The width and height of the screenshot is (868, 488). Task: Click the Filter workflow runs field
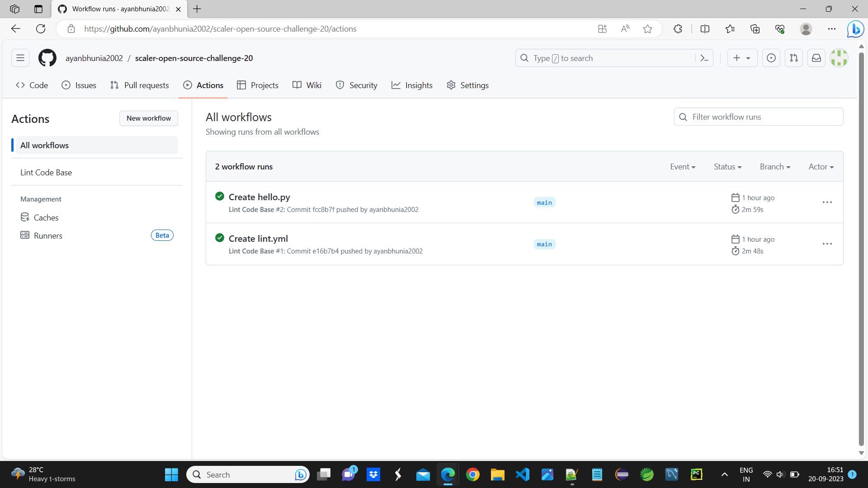pos(759,117)
